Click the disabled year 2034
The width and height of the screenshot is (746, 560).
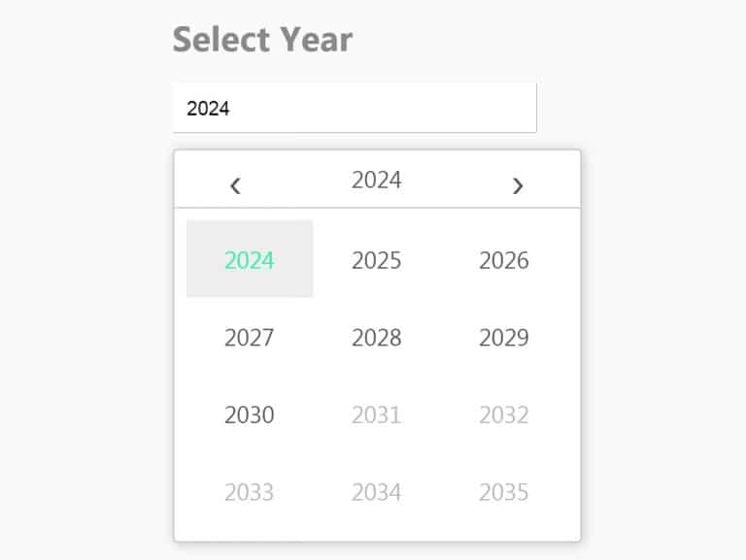click(x=377, y=492)
